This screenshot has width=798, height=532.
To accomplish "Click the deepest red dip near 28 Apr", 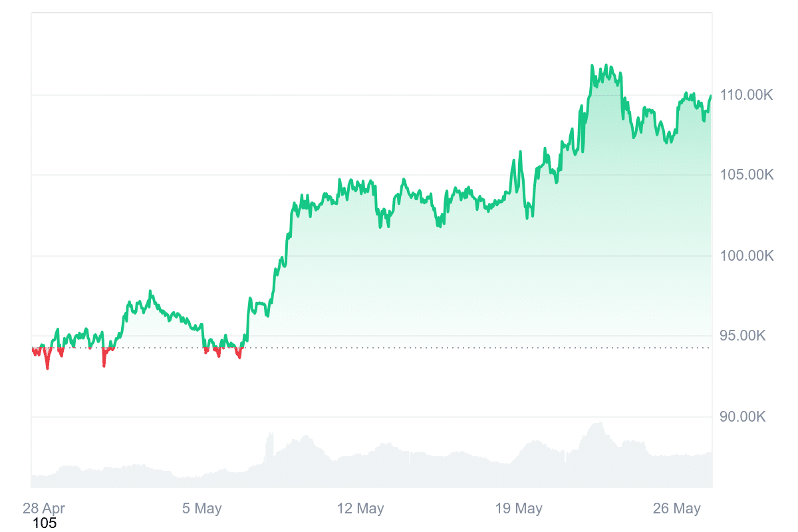I will 47,368.
